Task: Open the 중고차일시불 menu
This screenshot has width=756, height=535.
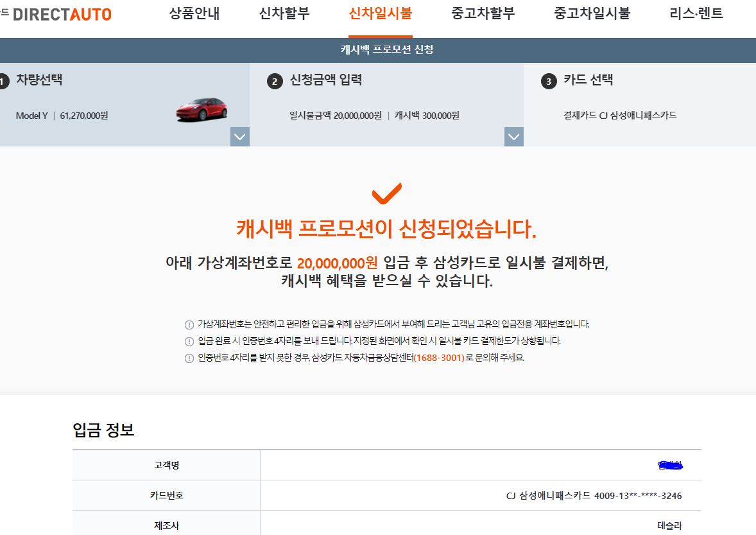Action: (592, 13)
